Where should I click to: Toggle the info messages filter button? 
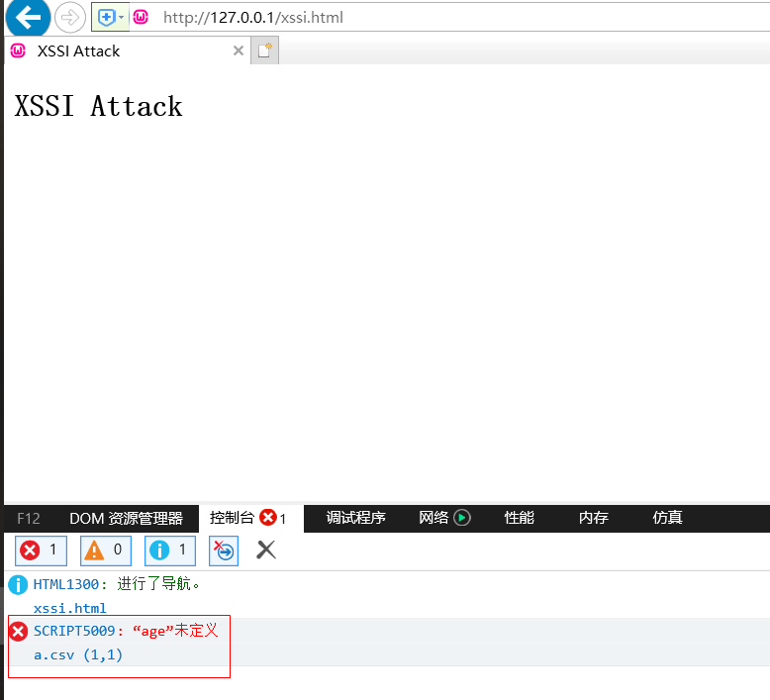click(x=170, y=550)
